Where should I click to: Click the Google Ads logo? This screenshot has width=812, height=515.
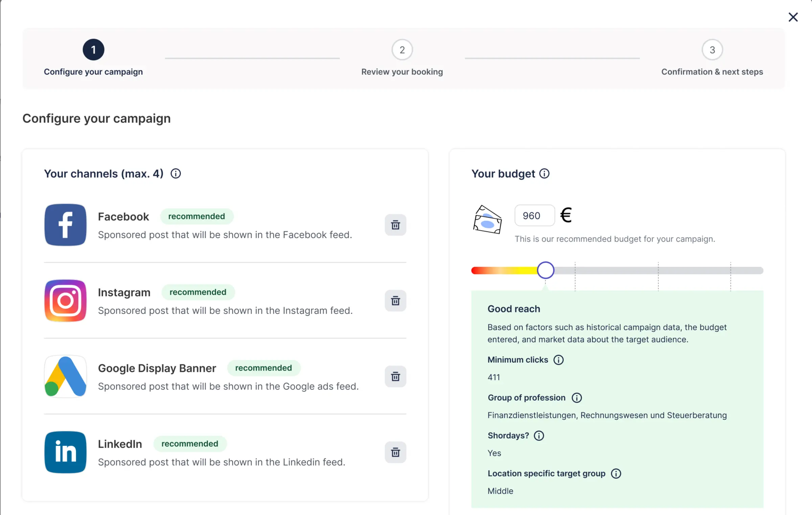[x=65, y=376]
